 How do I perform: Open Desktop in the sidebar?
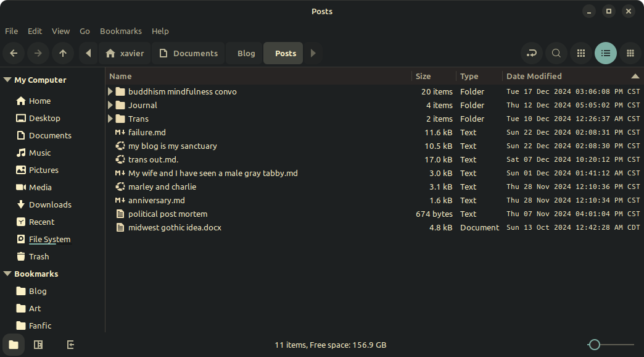click(44, 118)
